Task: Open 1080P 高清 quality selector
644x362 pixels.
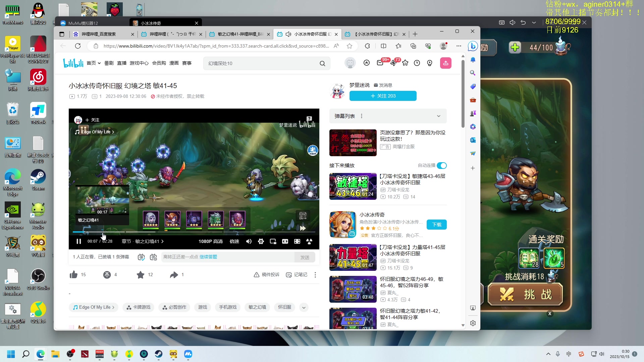Action: (x=211, y=241)
